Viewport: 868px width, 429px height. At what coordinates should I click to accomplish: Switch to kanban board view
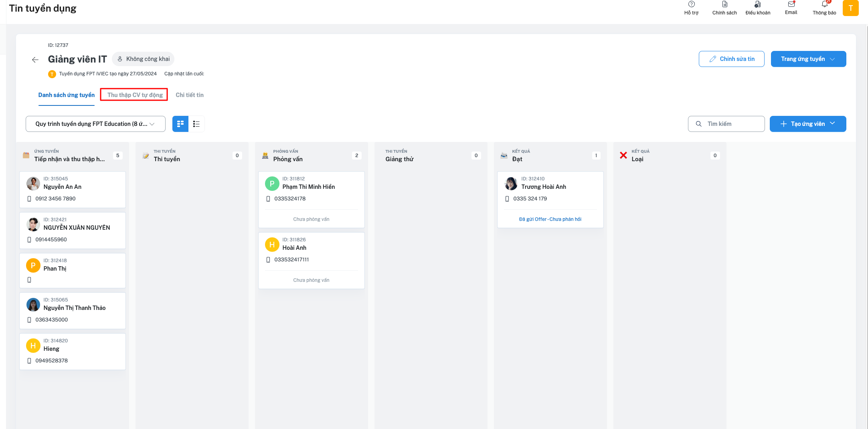coord(180,124)
